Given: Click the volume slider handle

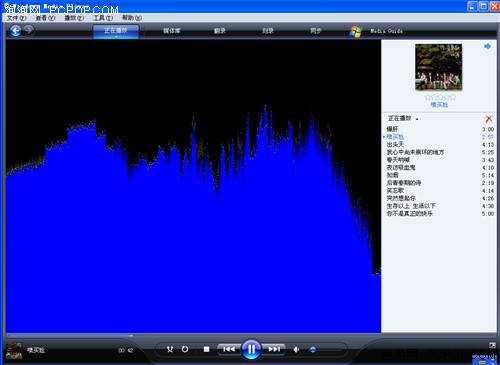Looking at the screenshot, I should [313, 350].
